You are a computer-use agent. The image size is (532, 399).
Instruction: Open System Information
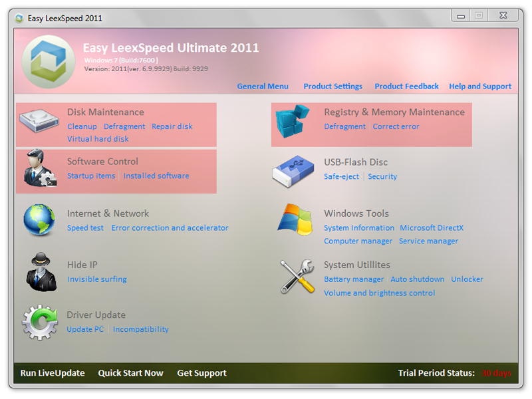359,227
